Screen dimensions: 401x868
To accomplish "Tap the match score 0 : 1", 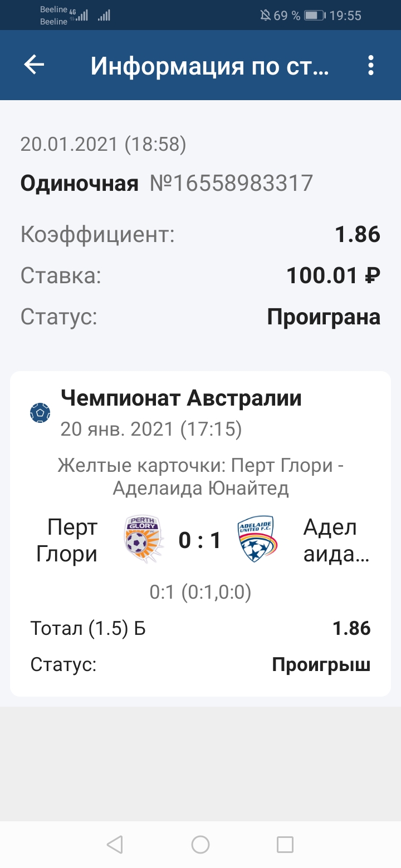I will coord(200,540).
